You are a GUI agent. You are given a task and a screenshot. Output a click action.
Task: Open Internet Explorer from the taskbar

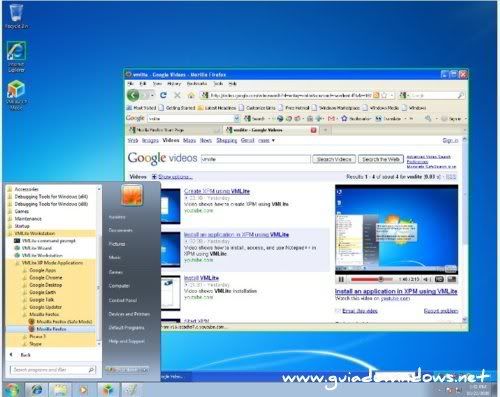click(x=36, y=390)
